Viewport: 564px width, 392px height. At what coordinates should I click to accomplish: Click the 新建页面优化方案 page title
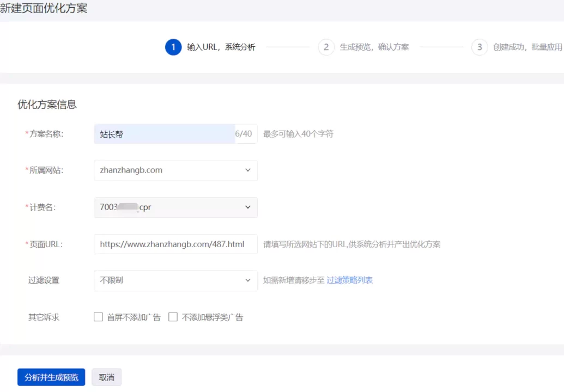(x=44, y=8)
